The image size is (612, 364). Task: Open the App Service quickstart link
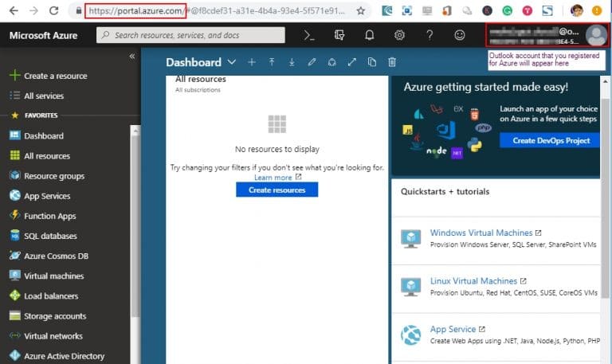pyautogui.click(x=453, y=329)
